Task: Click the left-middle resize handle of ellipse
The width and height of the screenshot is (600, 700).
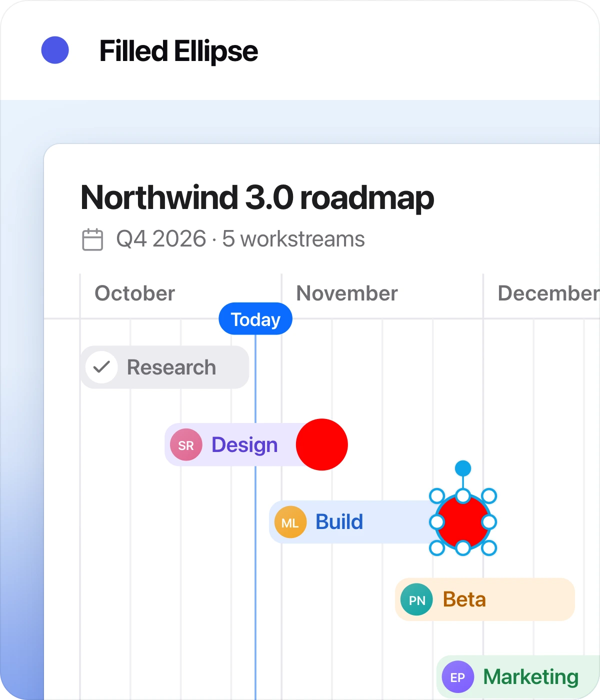Action: pos(437,522)
